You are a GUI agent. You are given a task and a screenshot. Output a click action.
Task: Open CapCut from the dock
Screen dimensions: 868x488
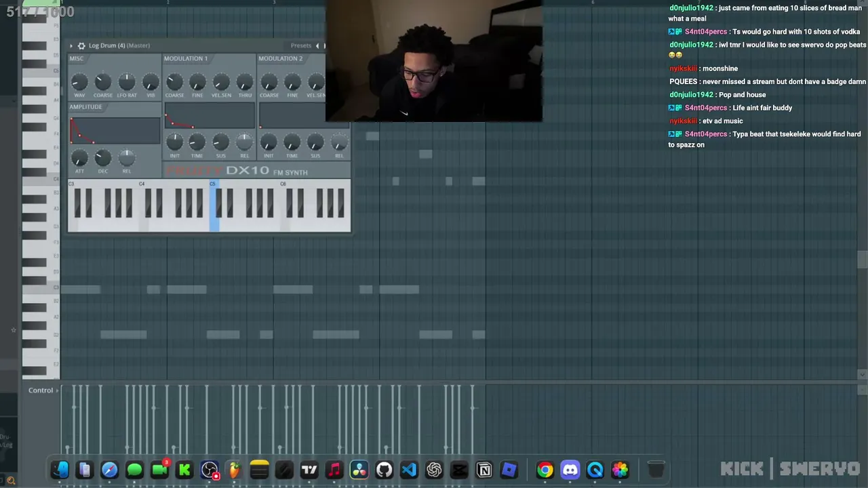(459, 470)
